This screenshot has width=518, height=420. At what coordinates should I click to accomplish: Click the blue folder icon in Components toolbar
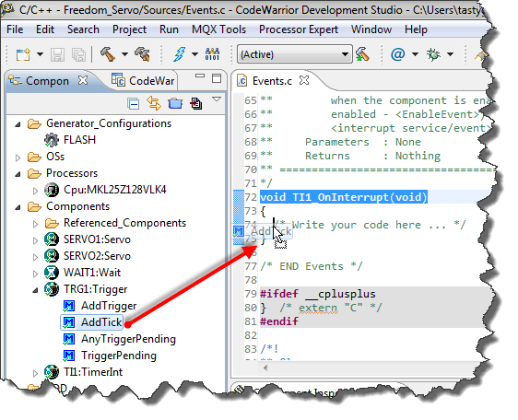click(x=175, y=104)
